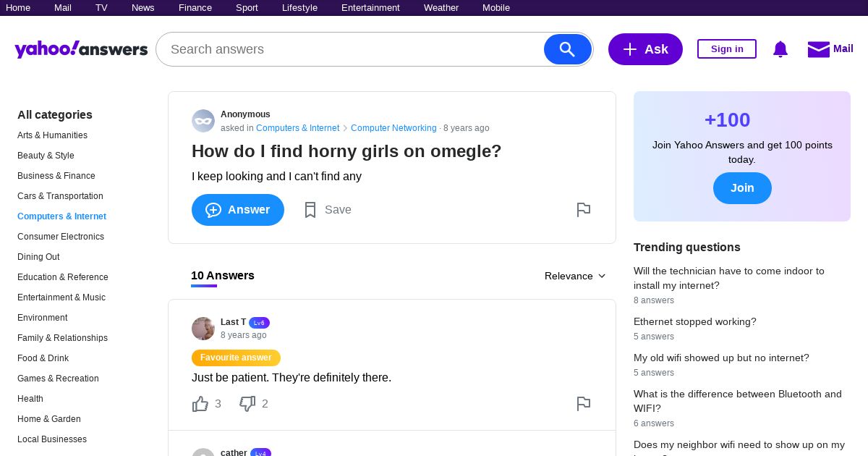
Task: Click the Lv 6 badge next to Last T
Action: (259, 323)
